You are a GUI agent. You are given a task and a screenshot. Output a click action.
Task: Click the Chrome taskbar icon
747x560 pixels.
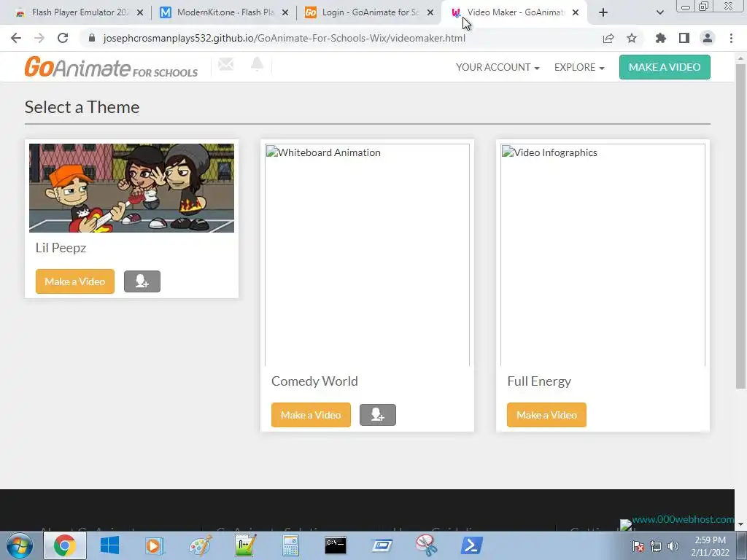coord(64,545)
